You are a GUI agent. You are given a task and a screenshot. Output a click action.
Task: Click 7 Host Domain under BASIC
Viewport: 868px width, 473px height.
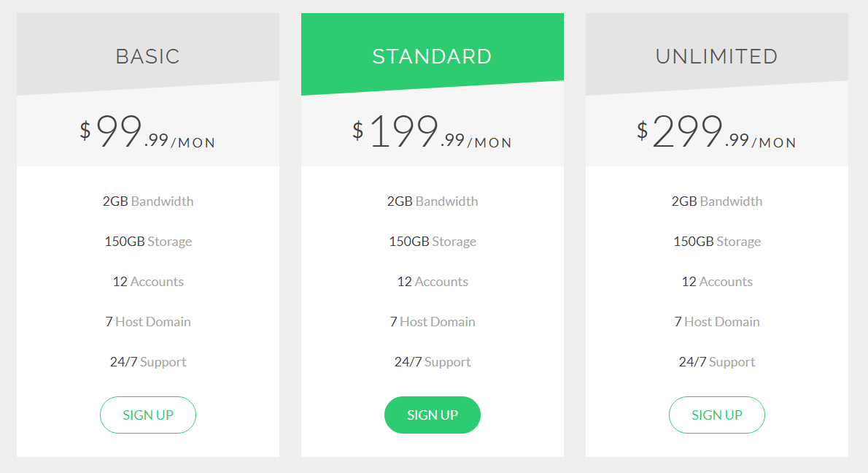(x=147, y=321)
